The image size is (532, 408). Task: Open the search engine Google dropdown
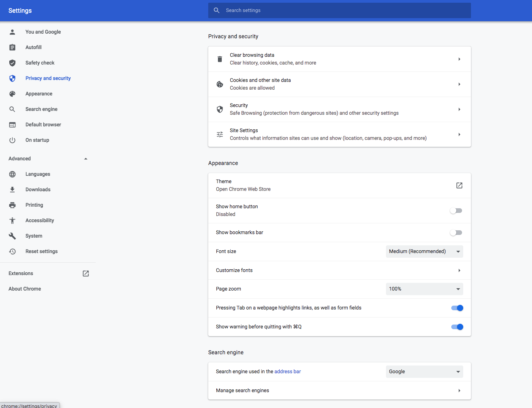pyautogui.click(x=425, y=372)
